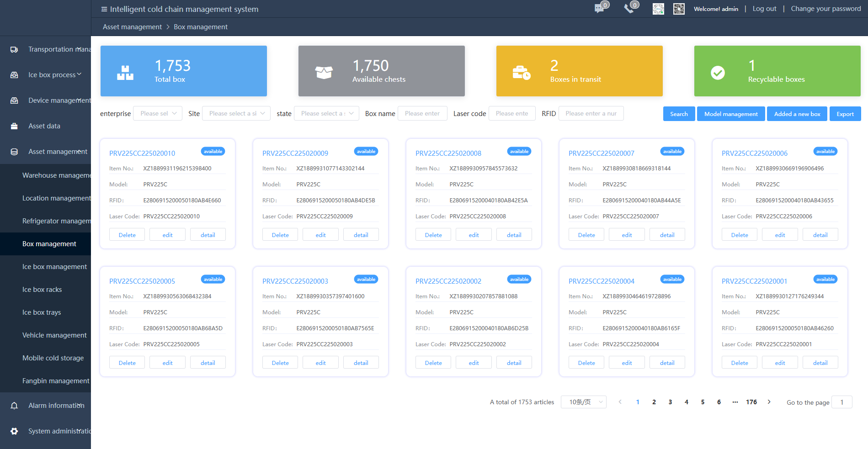The image size is (868, 449).
Task: Click the Asset data briefcase icon
Action: 14,126
